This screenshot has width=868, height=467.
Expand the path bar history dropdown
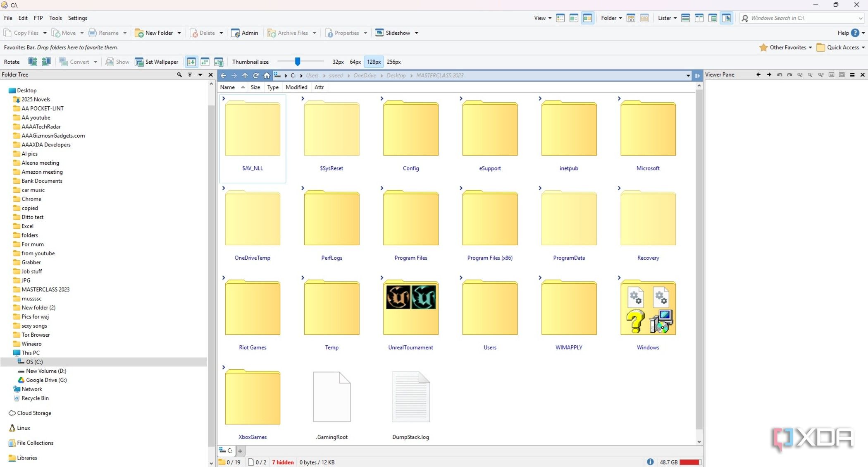click(x=688, y=75)
